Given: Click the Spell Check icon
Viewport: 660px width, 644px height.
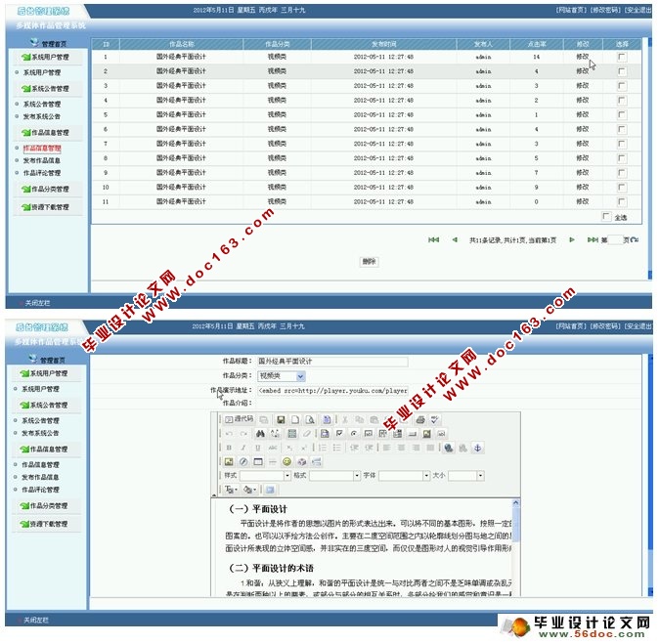Looking at the screenshot, I should (435, 419).
